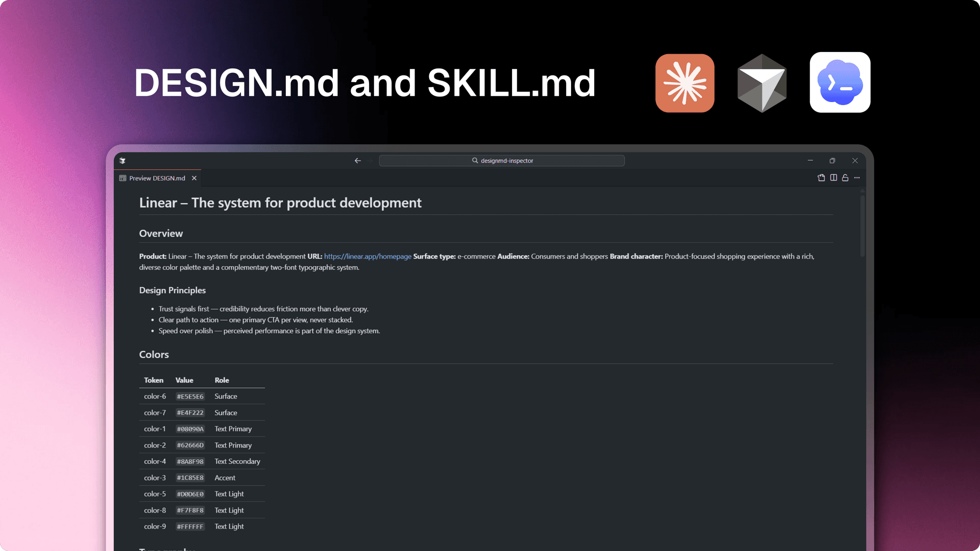Click the Colors heading
This screenshot has height=551, width=980.
(154, 355)
